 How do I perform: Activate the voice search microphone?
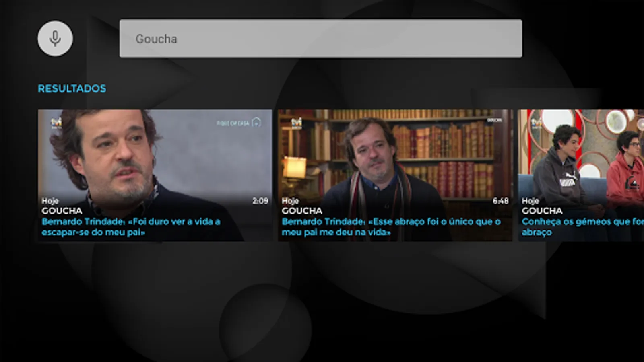[x=55, y=38]
